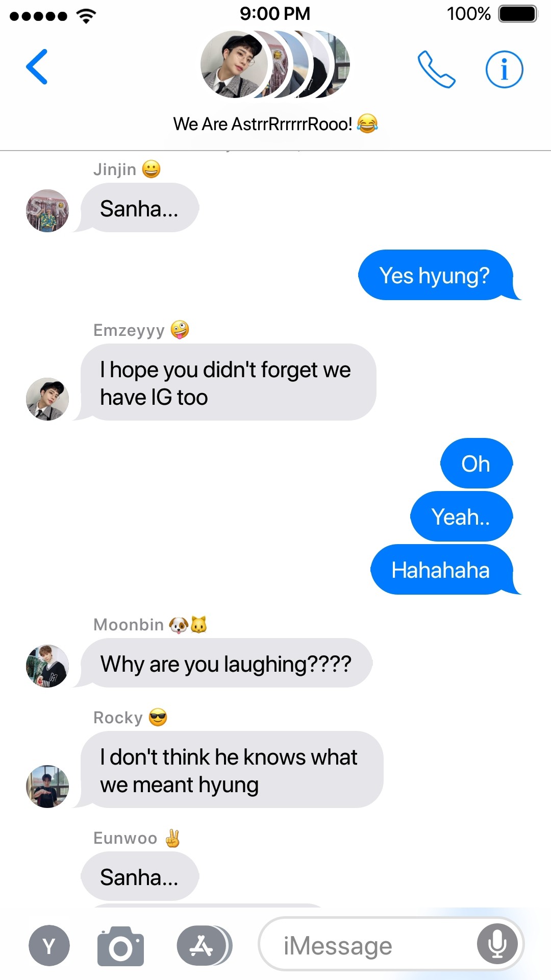Tap Eunwoo's 'Sanha...' message bubble
The width and height of the screenshot is (551, 980).
tap(139, 877)
